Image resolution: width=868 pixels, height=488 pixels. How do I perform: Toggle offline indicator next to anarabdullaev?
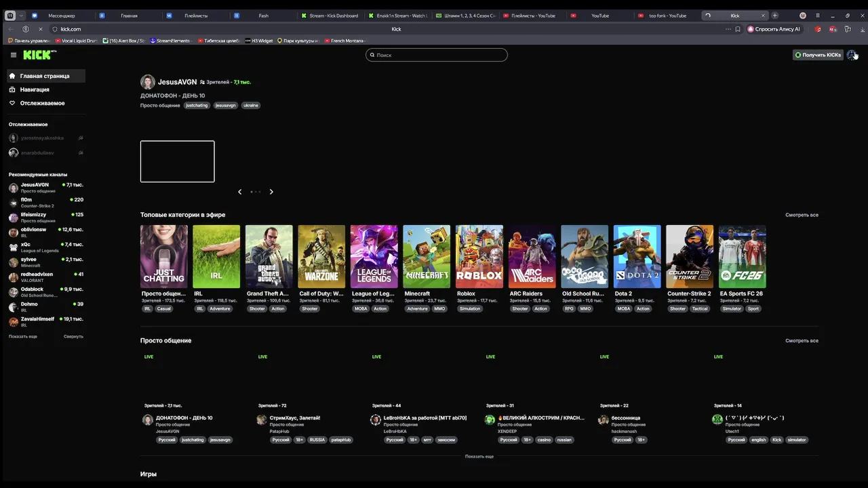pyautogui.click(x=80, y=152)
